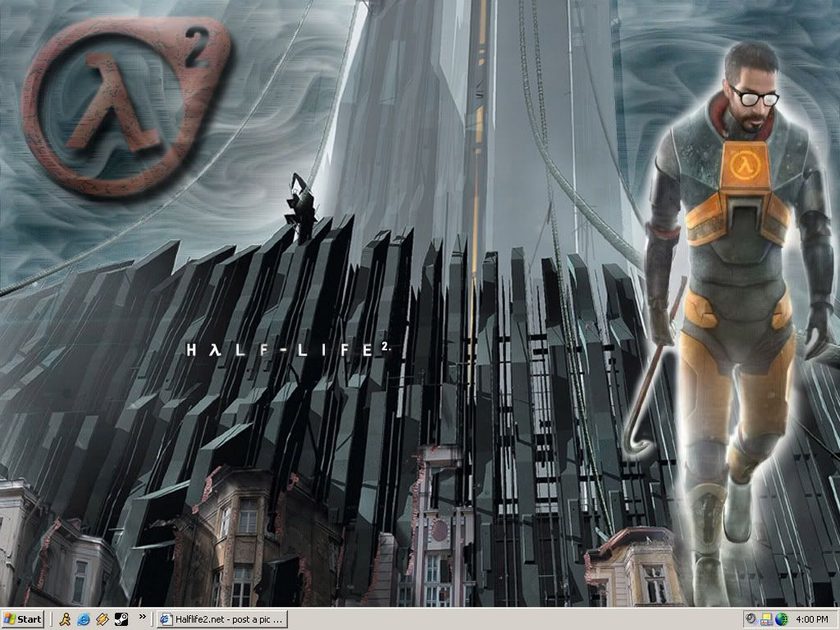Screen dimensions: 840x630
Task: Launch Winamp from Quick Launch
Action: (x=103, y=619)
